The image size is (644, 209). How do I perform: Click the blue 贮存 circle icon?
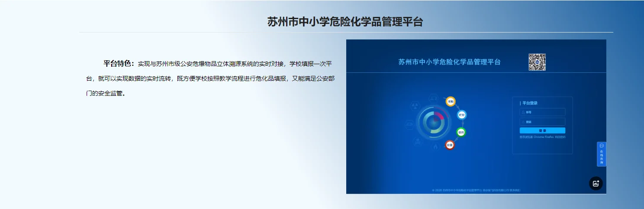[x=461, y=115]
